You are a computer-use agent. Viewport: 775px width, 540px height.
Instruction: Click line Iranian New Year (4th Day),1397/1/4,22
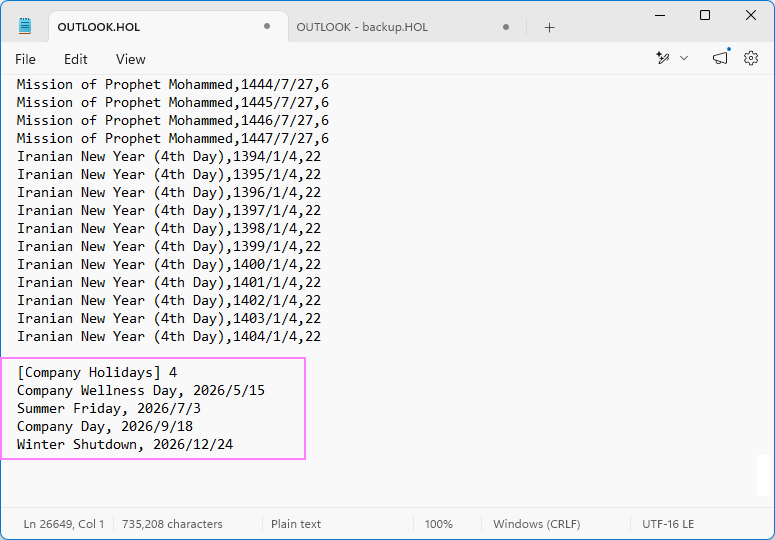(x=169, y=210)
